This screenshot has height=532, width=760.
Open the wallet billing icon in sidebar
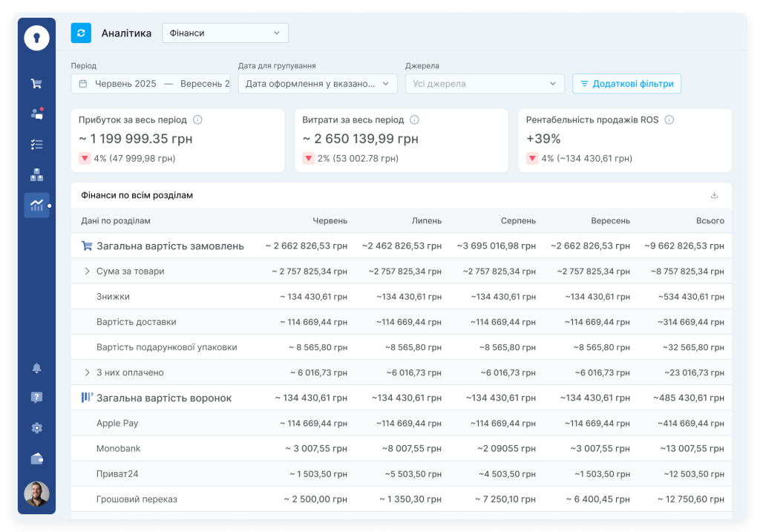[36, 459]
